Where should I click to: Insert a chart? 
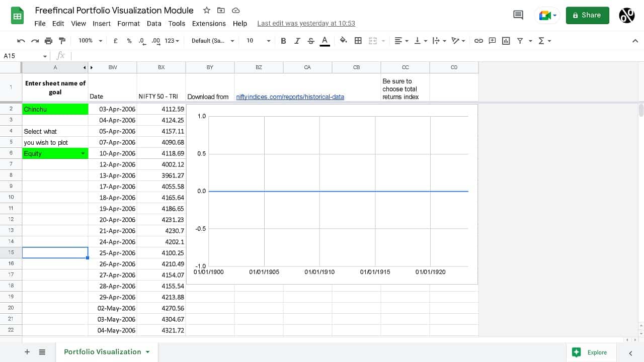(506, 41)
